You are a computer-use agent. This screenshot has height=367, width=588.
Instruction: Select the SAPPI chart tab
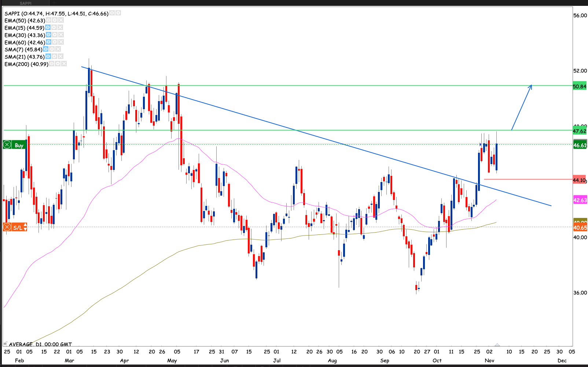26,3
